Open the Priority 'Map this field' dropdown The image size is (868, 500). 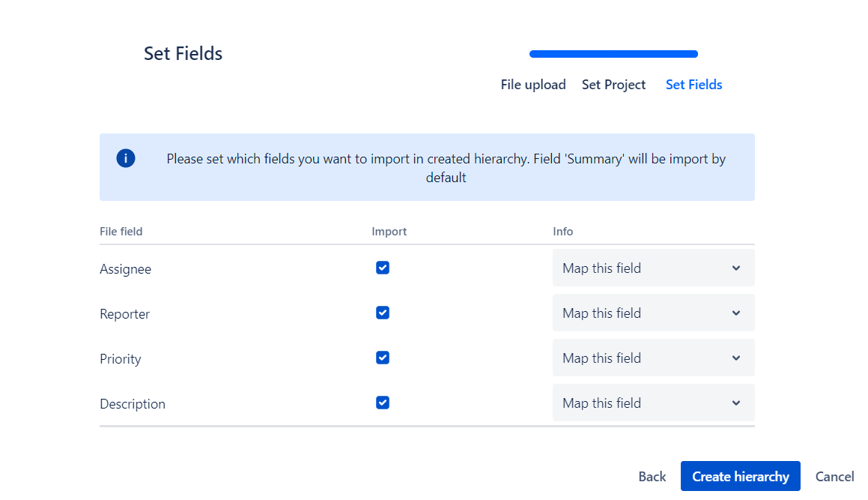(x=653, y=358)
